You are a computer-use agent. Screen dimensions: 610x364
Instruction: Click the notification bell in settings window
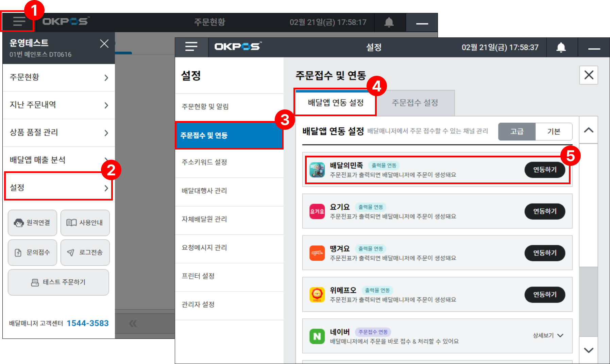(561, 47)
